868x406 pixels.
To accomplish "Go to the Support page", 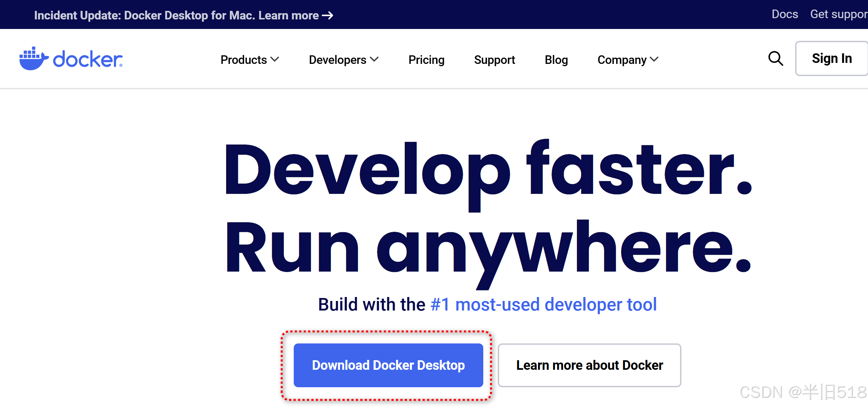I will point(494,60).
